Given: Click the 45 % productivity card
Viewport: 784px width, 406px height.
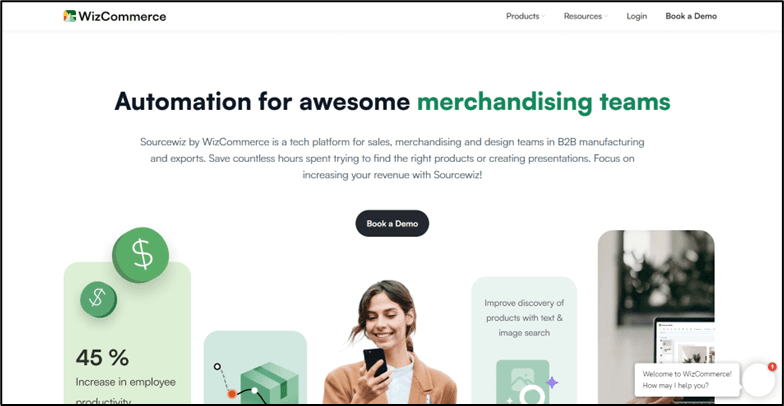Looking at the screenshot, I should tap(127, 333).
